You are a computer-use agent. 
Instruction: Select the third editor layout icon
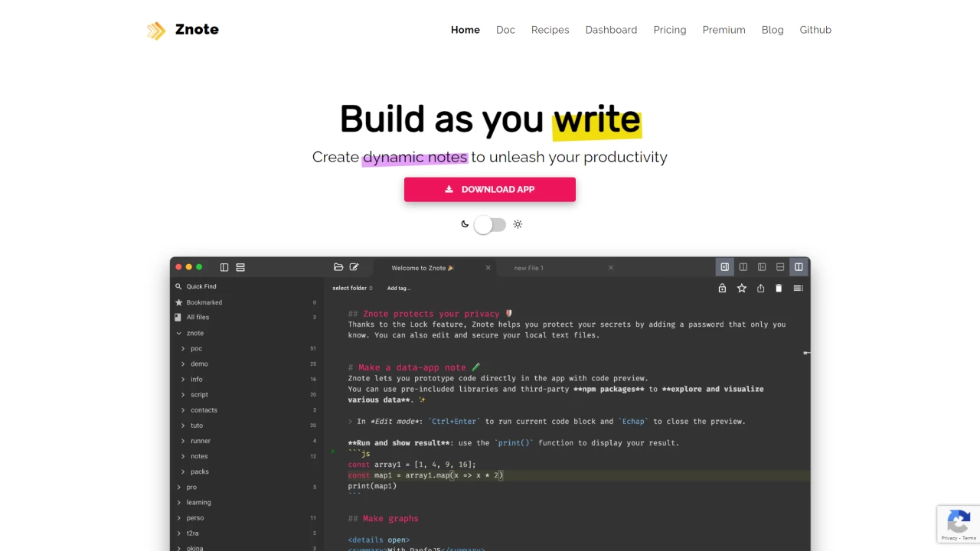(x=762, y=267)
